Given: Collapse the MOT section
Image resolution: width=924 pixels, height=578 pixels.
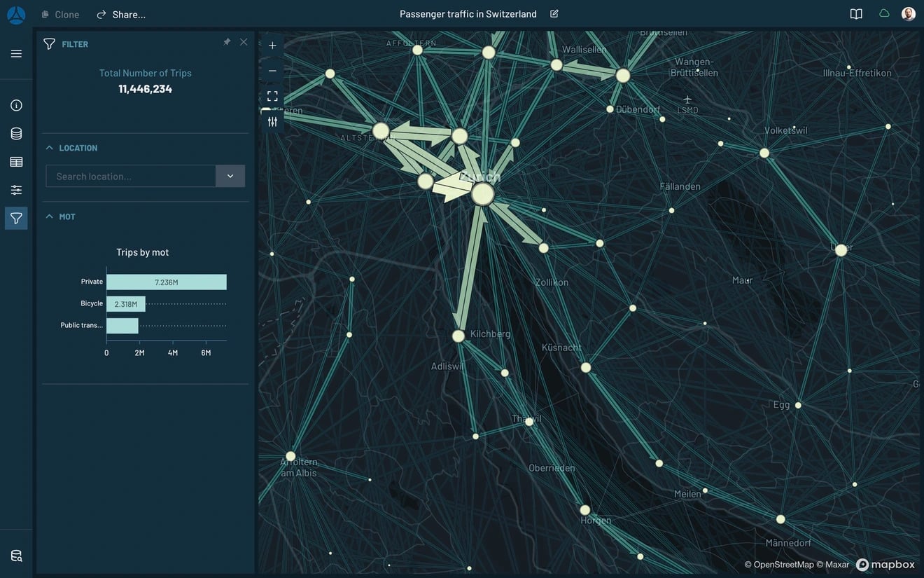Looking at the screenshot, I should click(50, 216).
